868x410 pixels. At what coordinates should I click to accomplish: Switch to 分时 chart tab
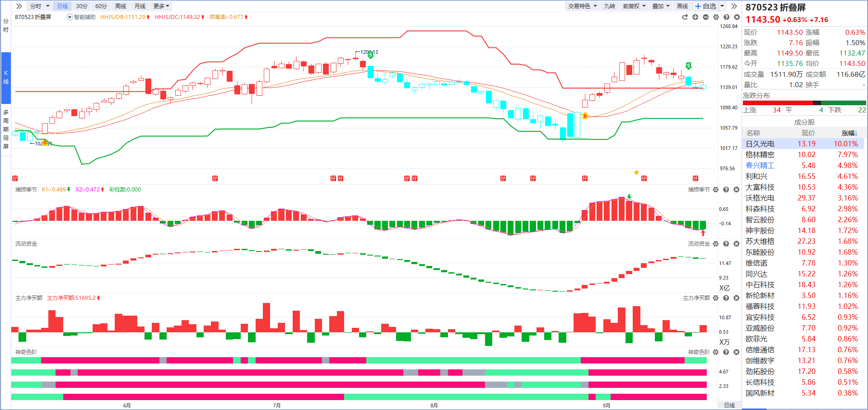pos(35,6)
